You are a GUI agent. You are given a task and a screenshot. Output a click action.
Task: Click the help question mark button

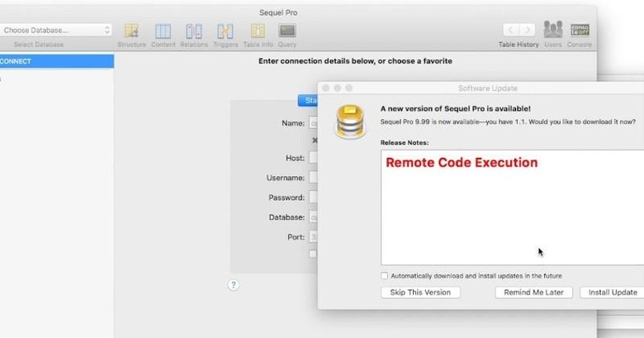click(234, 284)
